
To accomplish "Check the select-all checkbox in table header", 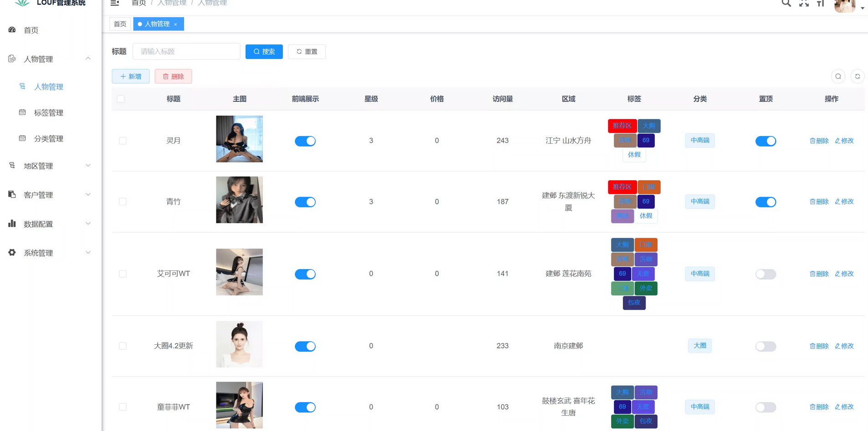I will pyautogui.click(x=121, y=99).
